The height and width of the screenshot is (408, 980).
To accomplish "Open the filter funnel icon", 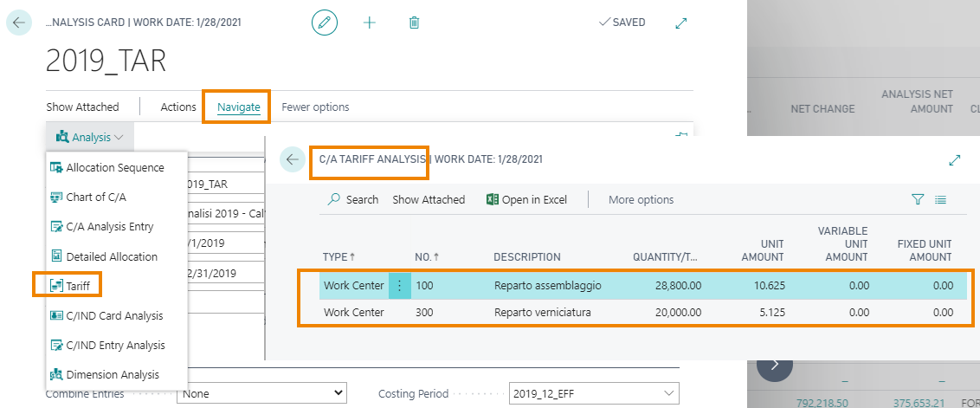I will click(x=918, y=199).
